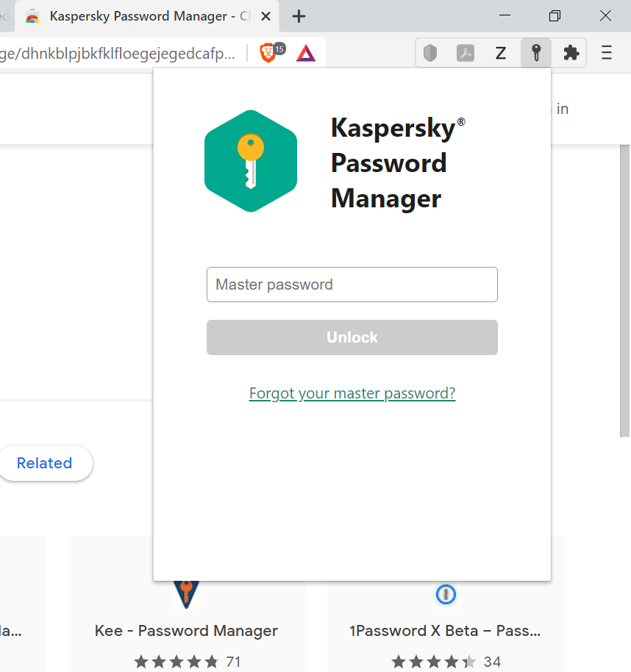631x672 pixels.
Task: Select the Kaspersky Password Manager tab
Action: 146,16
